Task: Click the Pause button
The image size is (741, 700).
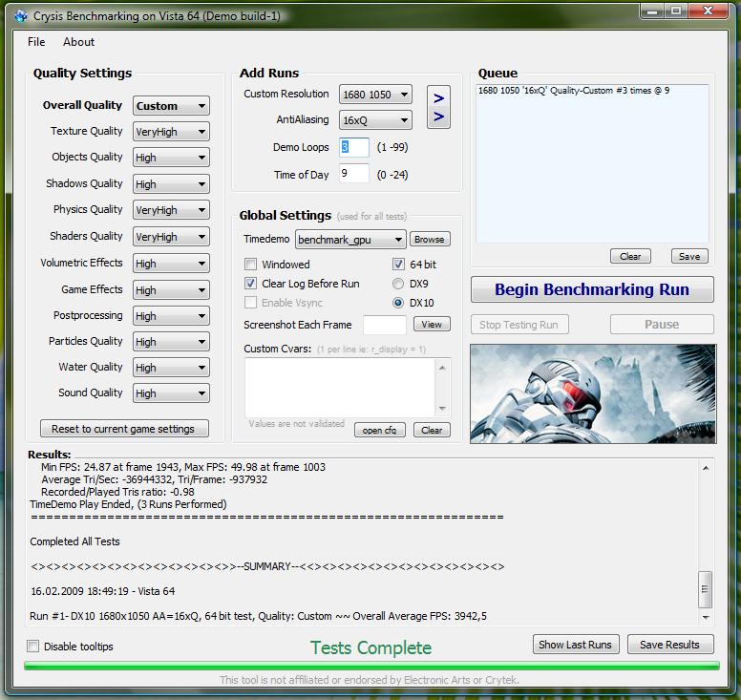Action: [662, 325]
